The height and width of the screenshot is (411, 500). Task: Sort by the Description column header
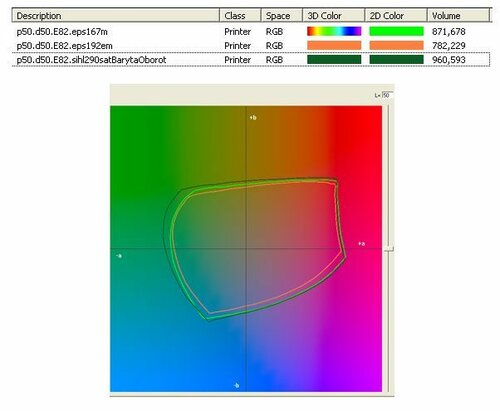[116, 16]
